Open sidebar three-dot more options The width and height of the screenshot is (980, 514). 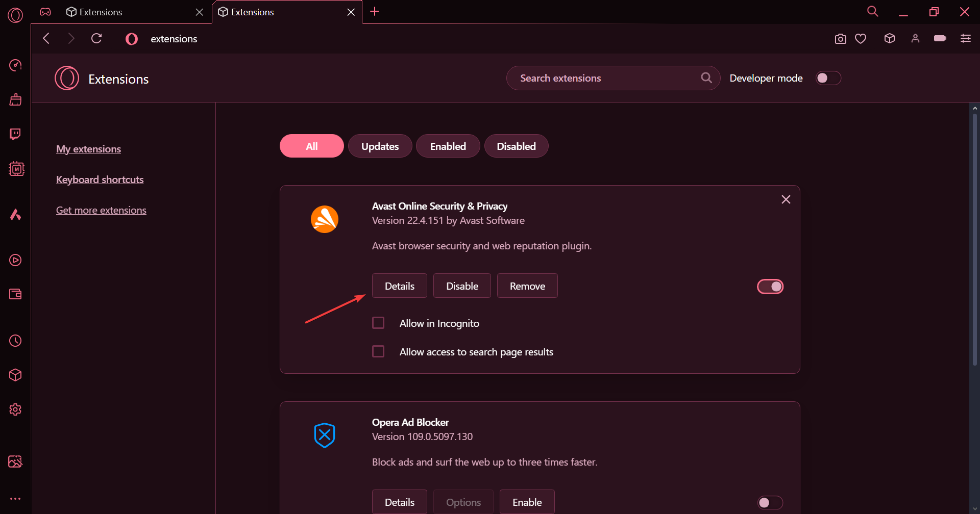15,499
